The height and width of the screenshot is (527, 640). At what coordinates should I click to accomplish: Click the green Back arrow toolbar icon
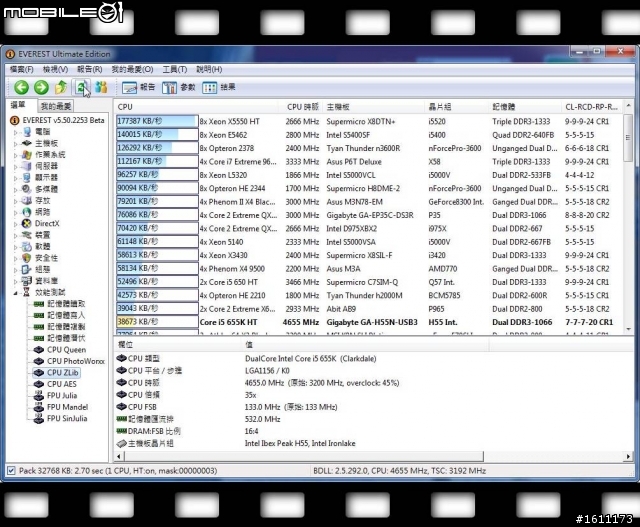click(x=22, y=87)
